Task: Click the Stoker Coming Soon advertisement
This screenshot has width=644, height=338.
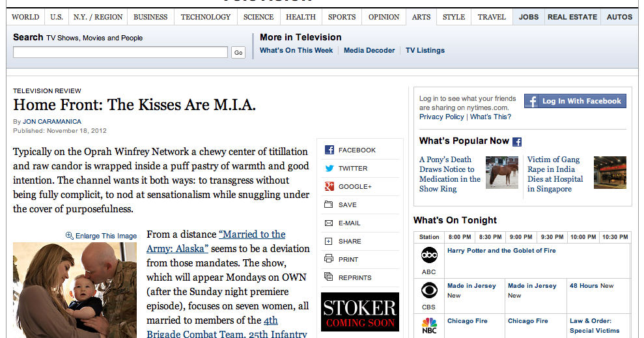Action: click(x=360, y=312)
